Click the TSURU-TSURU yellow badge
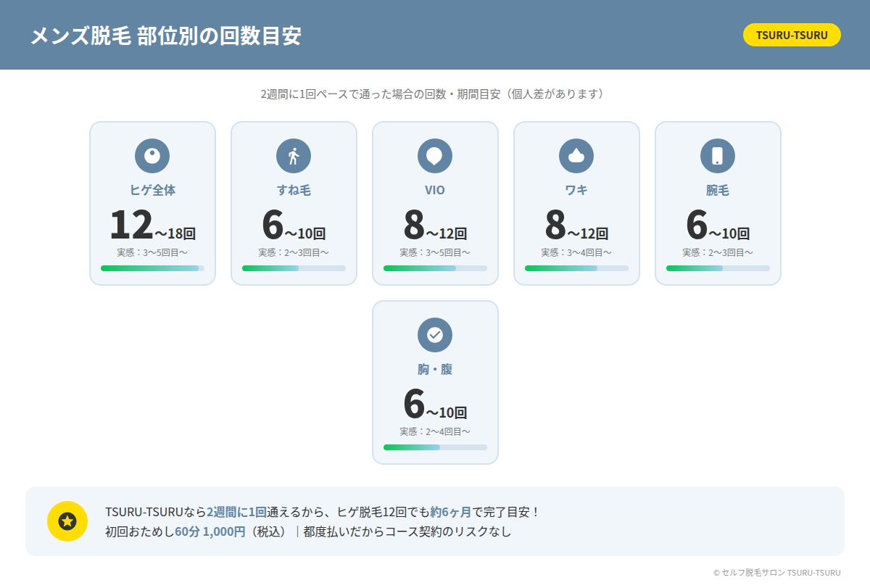870x588 pixels. [x=792, y=35]
